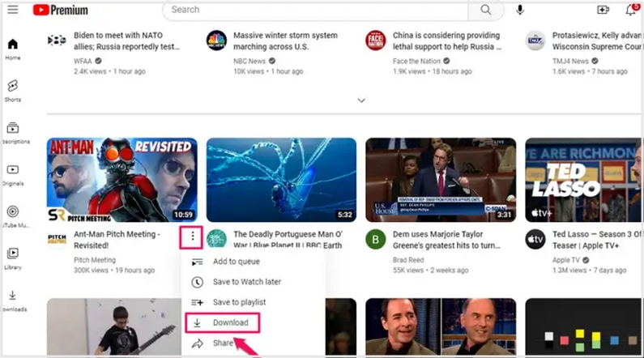Go to WFAA channel name
Image resolution: width=644 pixels, height=358 pixels.
click(x=83, y=62)
